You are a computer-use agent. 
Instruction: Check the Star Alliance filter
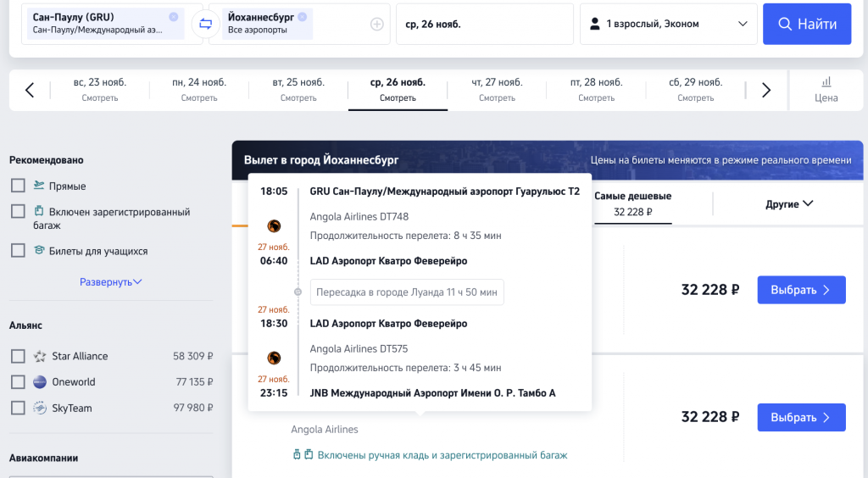(19, 356)
